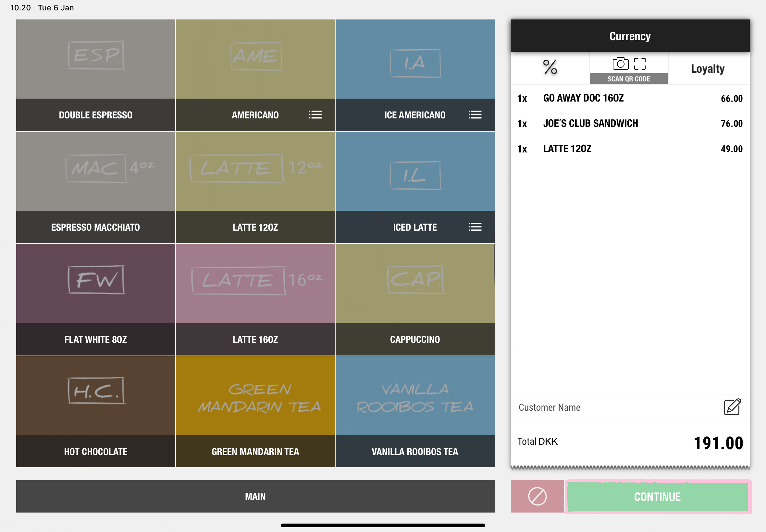
Task: Add Green Mandarin Tea to order
Action: [x=255, y=411]
